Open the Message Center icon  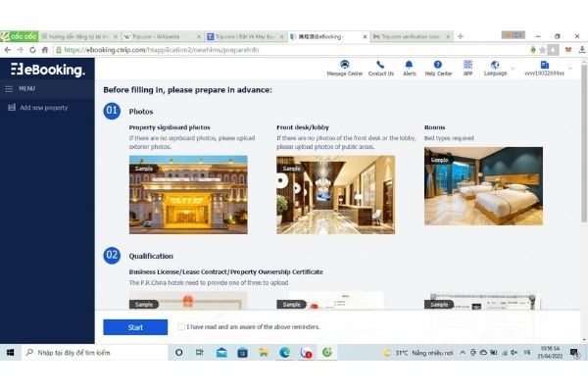click(x=344, y=65)
